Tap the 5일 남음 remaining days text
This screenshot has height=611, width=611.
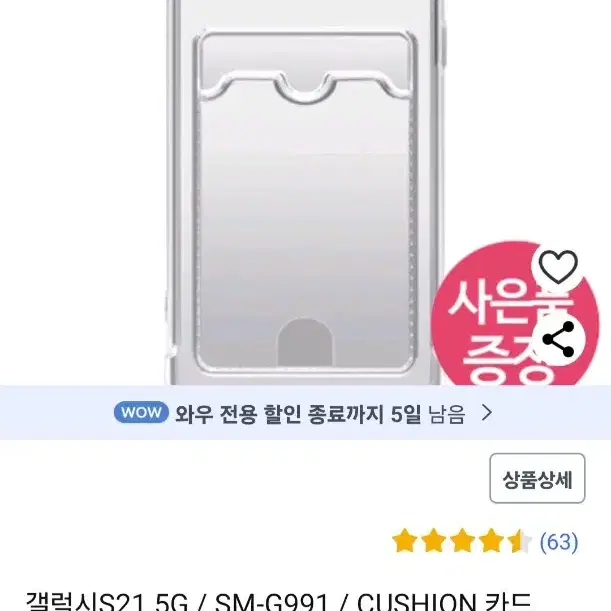[428, 413]
